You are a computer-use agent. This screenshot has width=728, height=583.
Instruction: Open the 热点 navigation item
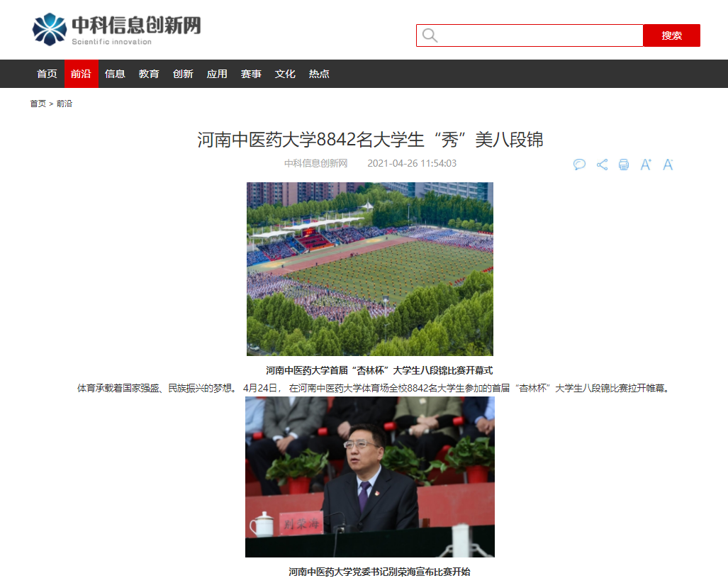(x=319, y=74)
